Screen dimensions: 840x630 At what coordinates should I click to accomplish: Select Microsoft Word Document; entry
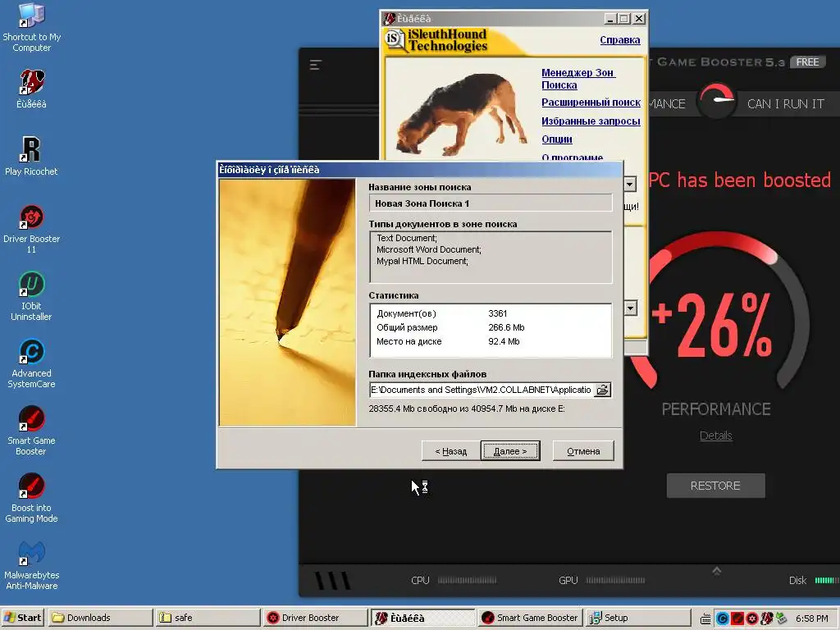(x=428, y=249)
